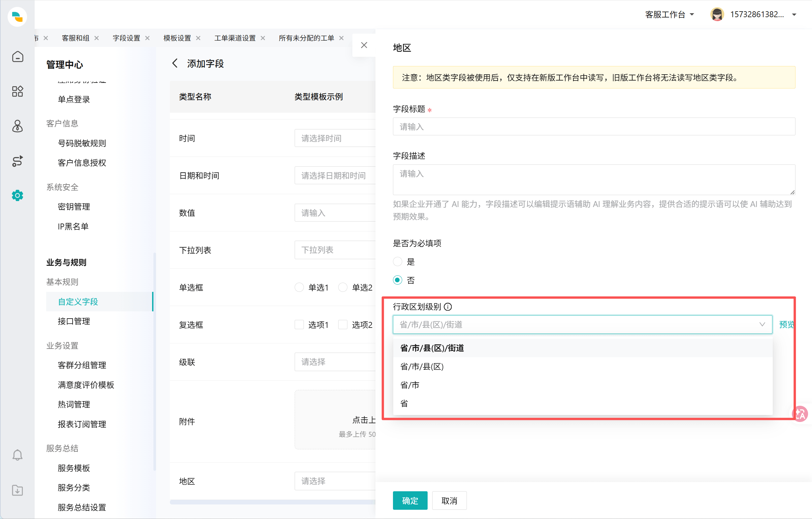The image size is (812, 519).
Task: Choose 省/市 option
Action: 582,385
